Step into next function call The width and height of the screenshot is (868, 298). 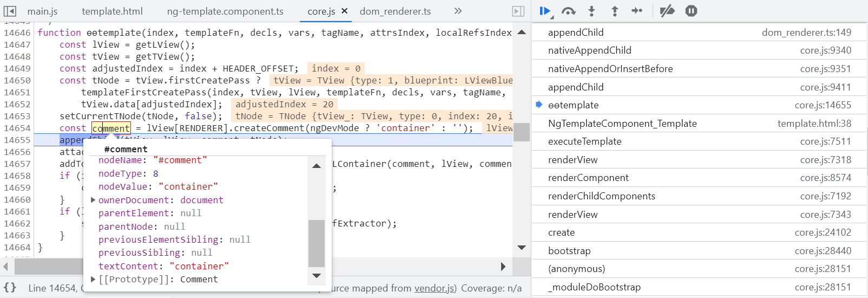[591, 11]
